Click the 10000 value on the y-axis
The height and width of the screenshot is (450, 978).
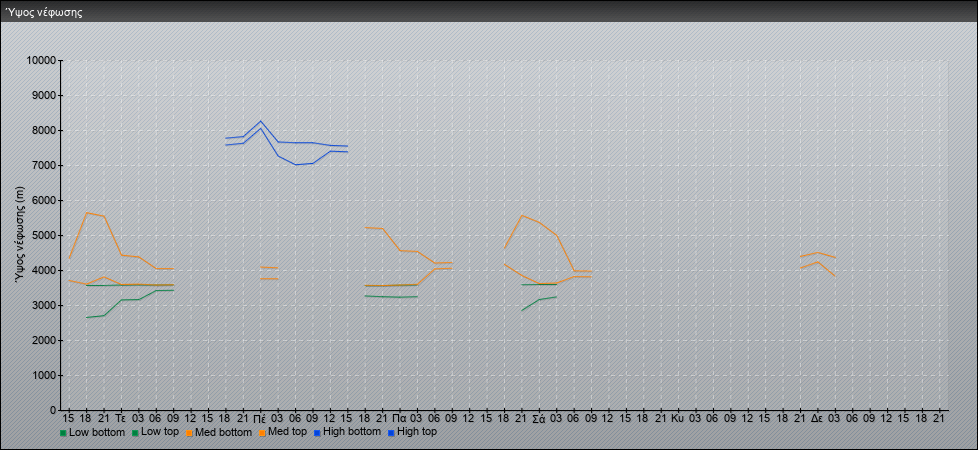pyautogui.click(x=41, y=61)
